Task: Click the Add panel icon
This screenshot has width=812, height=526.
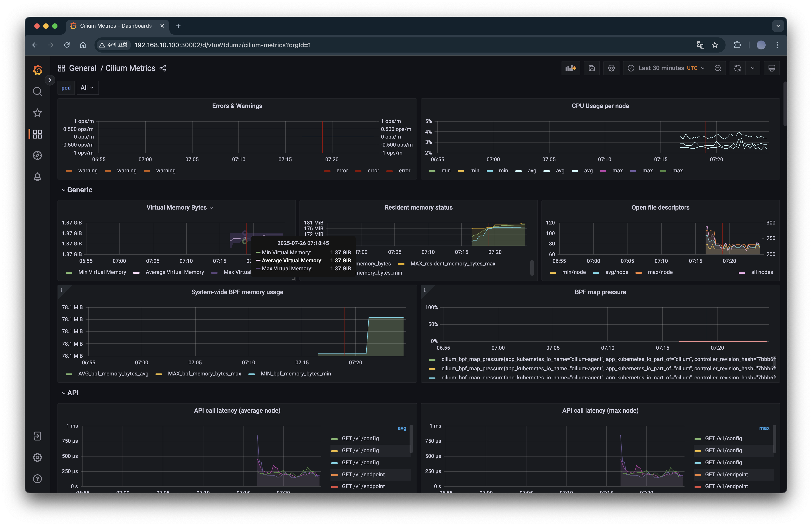Action: pyautogui.click(x=570, y=68)
